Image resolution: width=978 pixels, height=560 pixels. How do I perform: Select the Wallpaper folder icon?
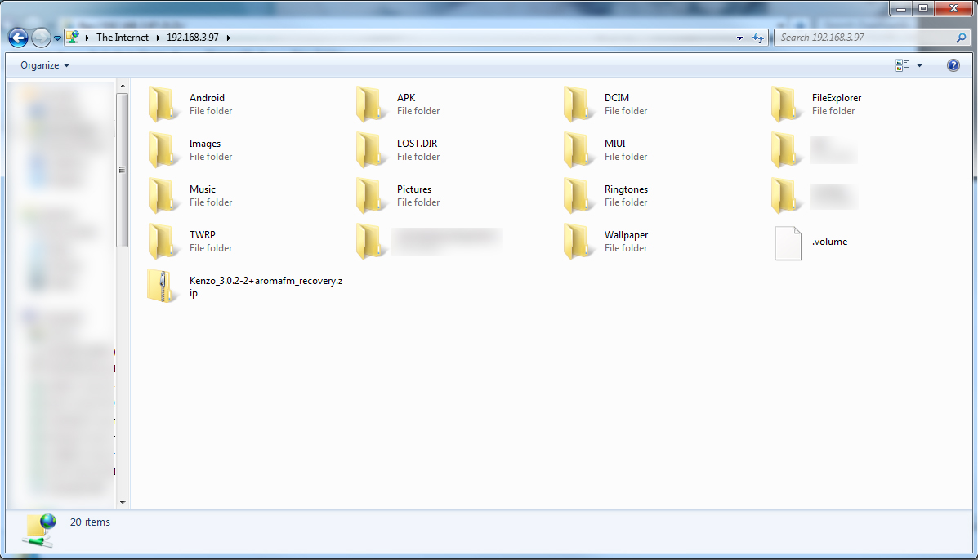click(577, 241)
